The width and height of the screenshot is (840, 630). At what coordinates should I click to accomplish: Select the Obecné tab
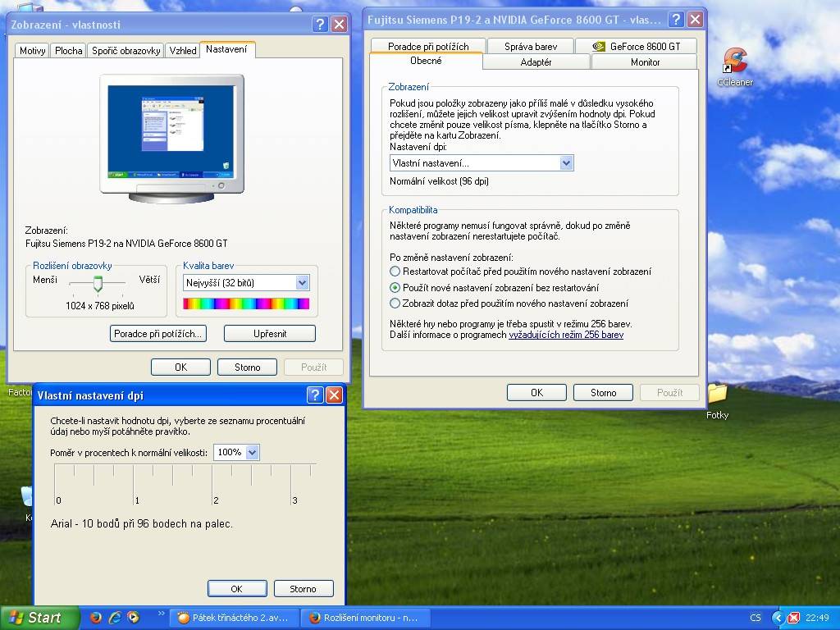426,61
